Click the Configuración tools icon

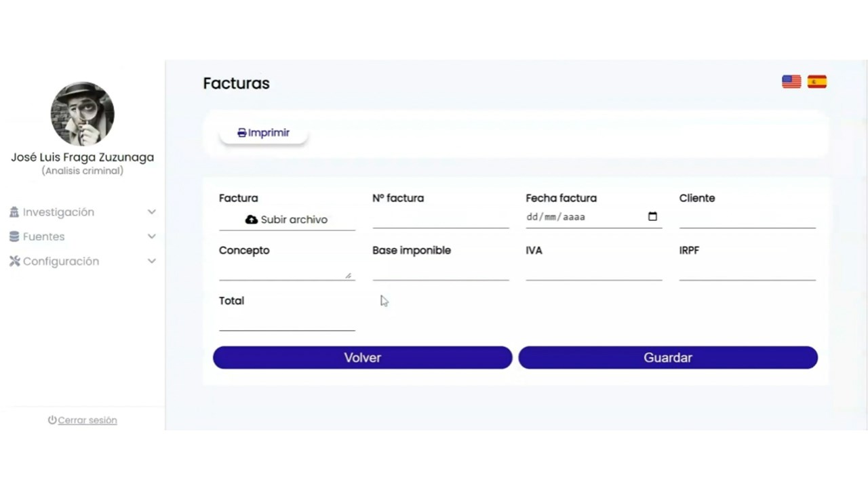click(x=14, y=261)
